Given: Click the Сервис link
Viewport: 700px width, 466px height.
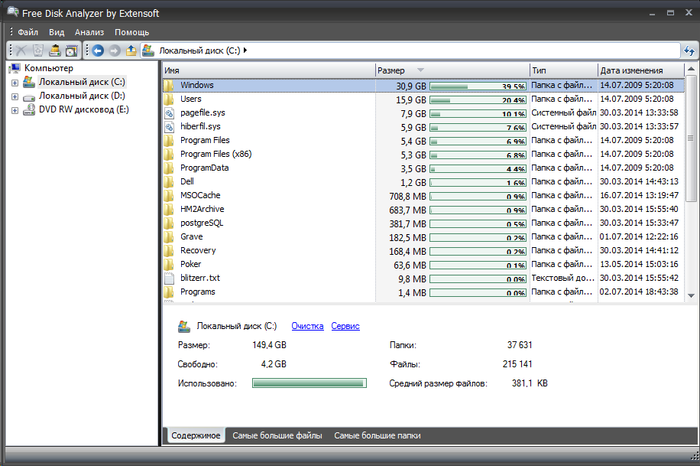Looking at the screenshot, I should (x=345, y=326).
